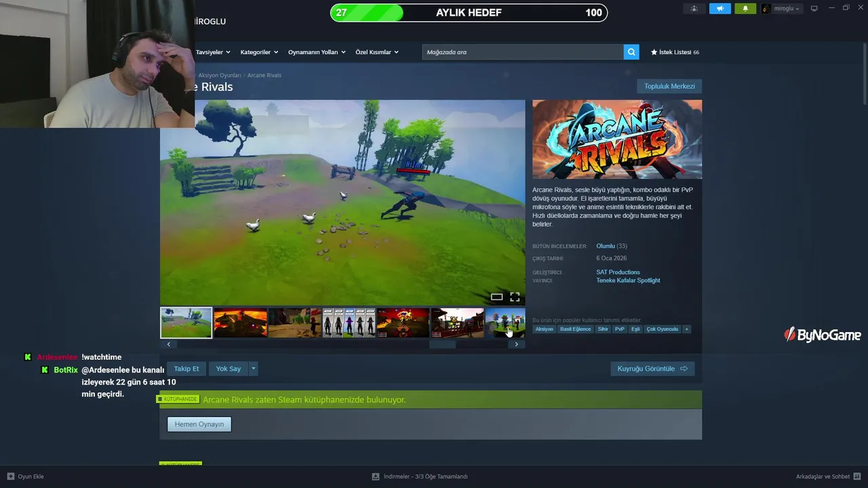
Task: Click the Oyun Ekle plus icon
Action: tap(11, 476)
